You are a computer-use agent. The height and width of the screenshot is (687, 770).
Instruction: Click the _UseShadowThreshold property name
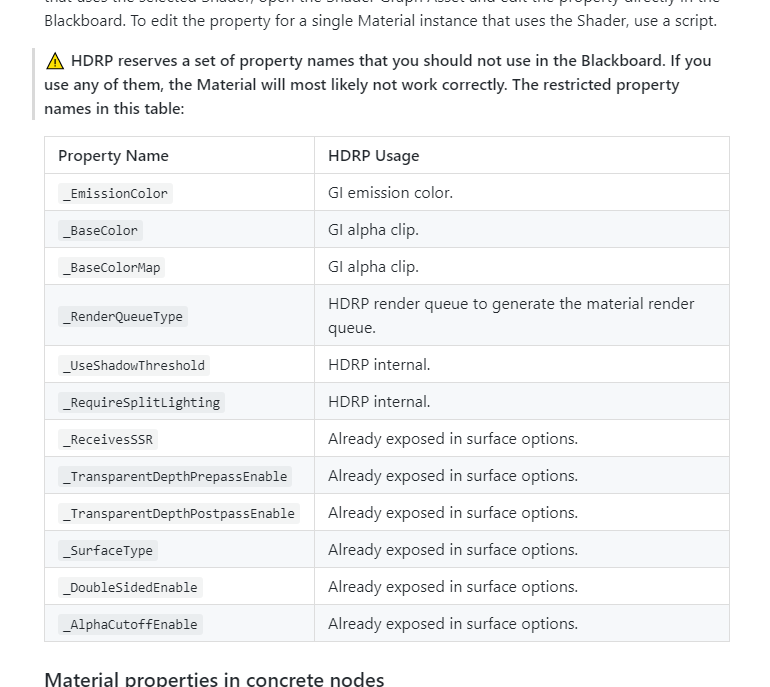[x=134, y=365]
